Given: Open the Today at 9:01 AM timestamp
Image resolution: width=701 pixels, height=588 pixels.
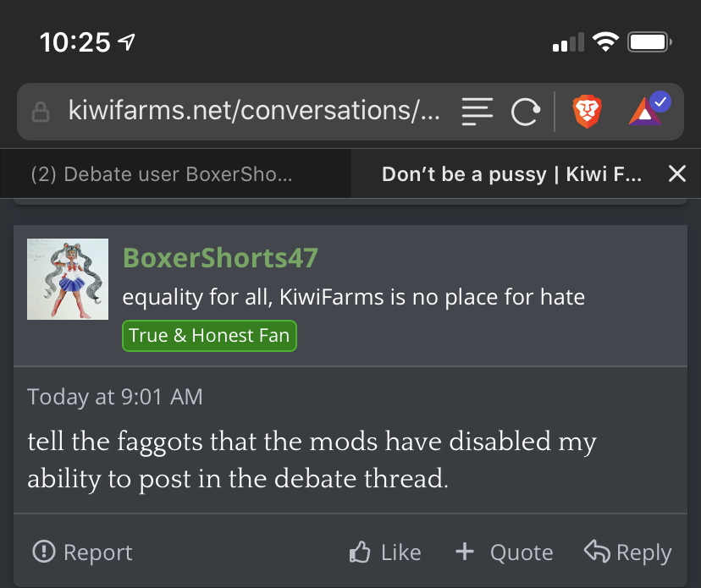Looking at the screenshot, I should point(115,397).
